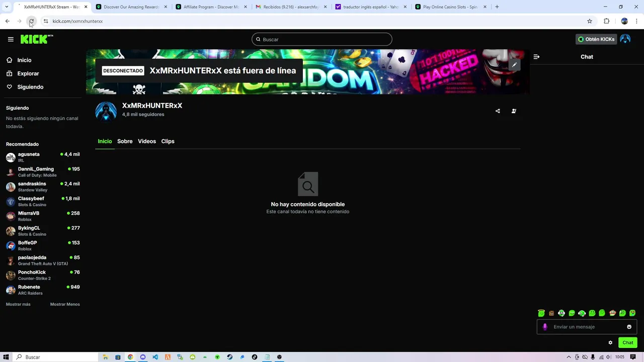Click the XxMRxHUNTERxX channel avatar

[x=106, y=111]
